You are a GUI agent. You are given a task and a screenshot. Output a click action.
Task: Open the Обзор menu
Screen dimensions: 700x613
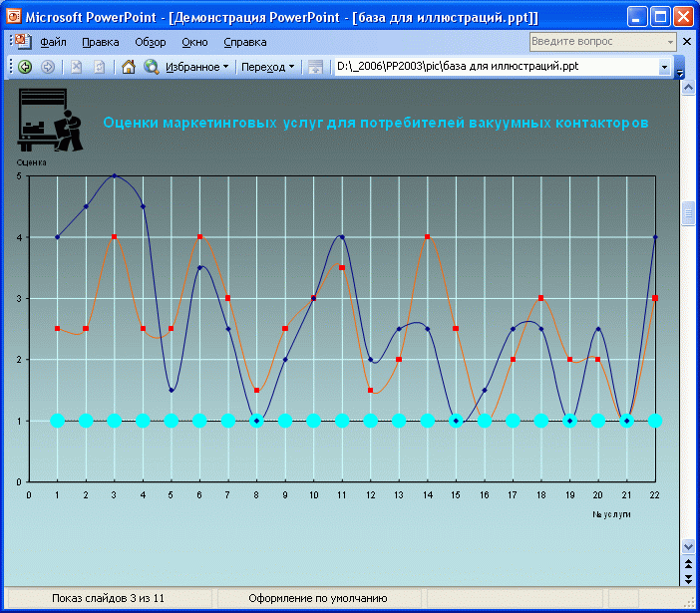point(151,42)
